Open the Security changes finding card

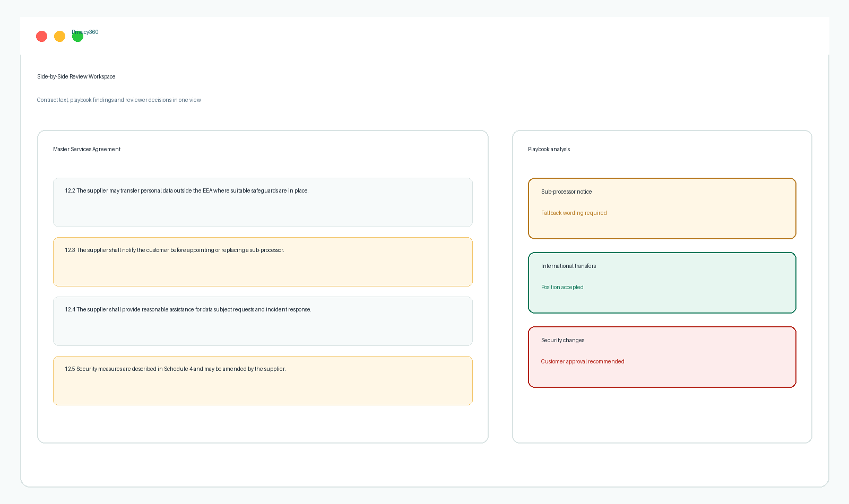[662, 357]
